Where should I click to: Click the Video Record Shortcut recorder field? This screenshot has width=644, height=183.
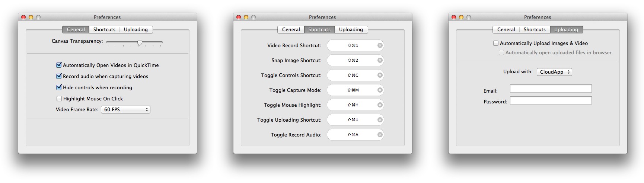(352, 45)
